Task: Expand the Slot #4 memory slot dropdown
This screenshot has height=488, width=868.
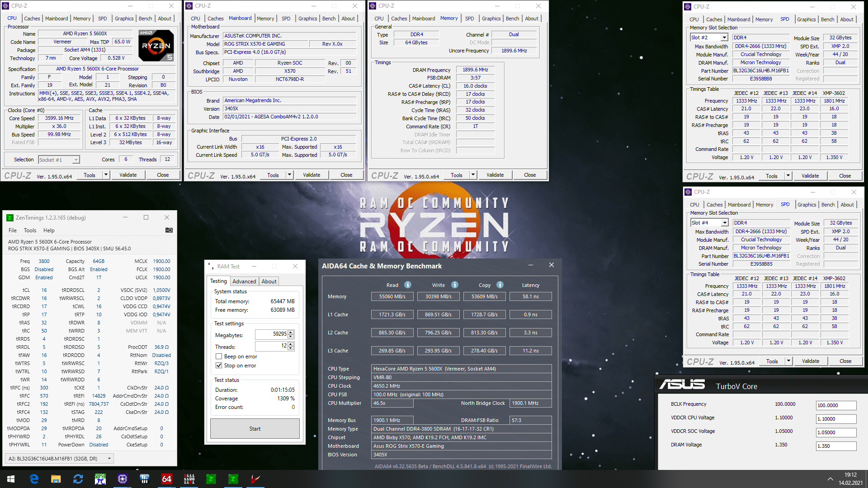Action: tap(725, 223)
